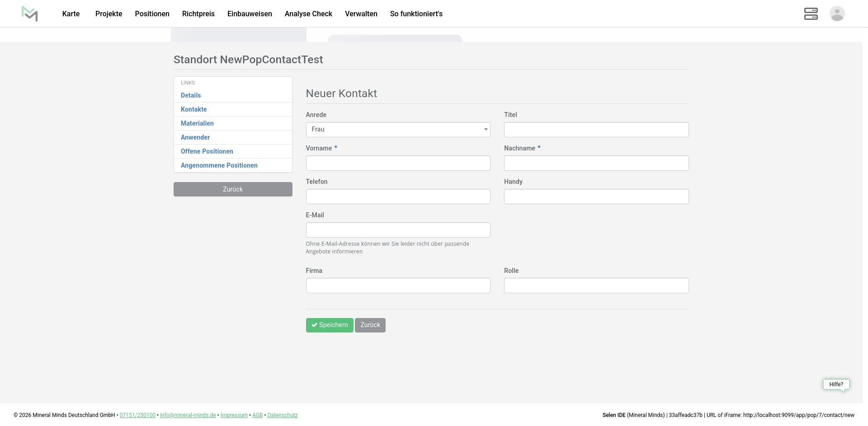This screenshot has height=426, width=868.
Task: Select Angenommene Positionen sidebar link
Action: tap(219, 165)
